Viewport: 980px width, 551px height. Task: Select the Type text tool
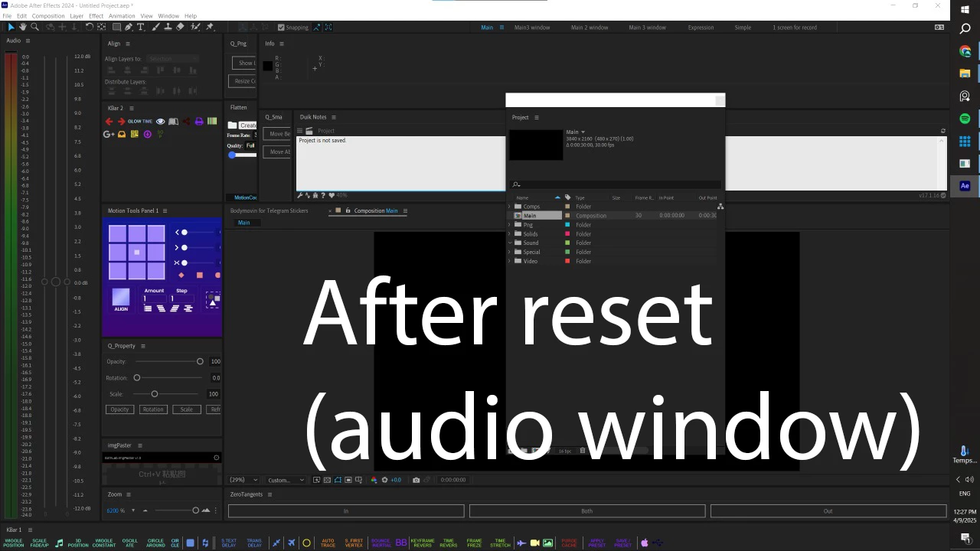[x=141, y=27]
